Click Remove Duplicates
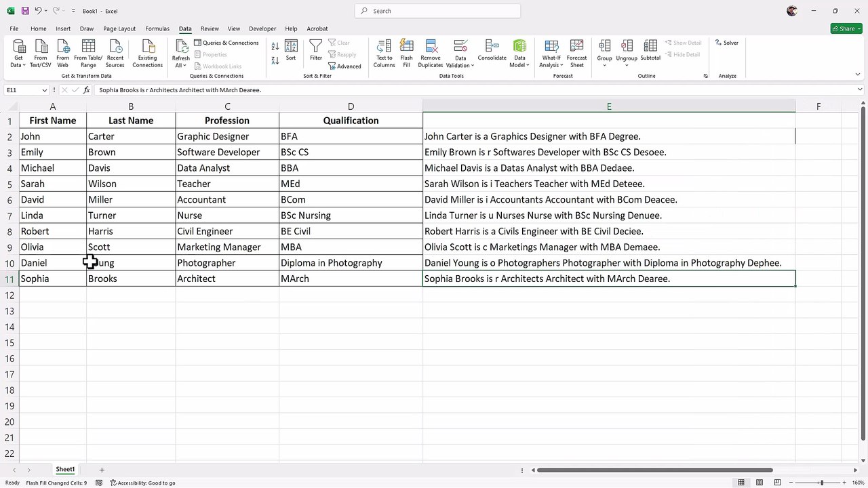This screenshot has width=868, height=488. (431, 54)
